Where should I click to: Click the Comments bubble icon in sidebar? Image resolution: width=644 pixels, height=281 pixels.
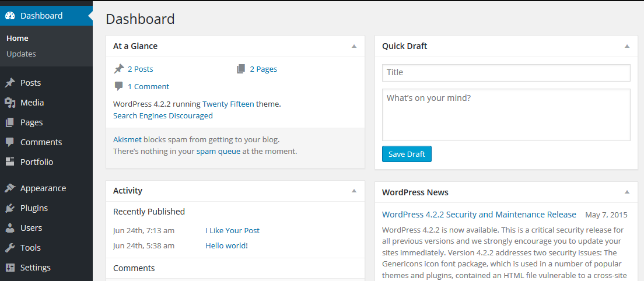coord(10,142)
